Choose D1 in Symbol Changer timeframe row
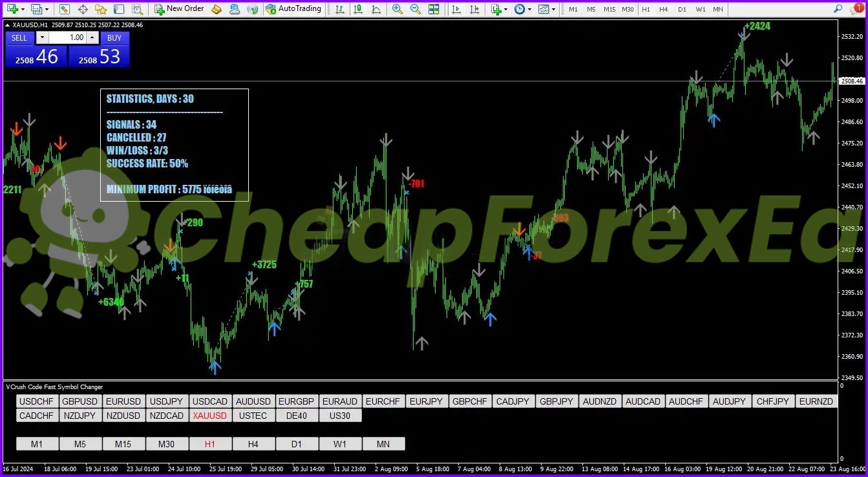 [x=297, y=444]
